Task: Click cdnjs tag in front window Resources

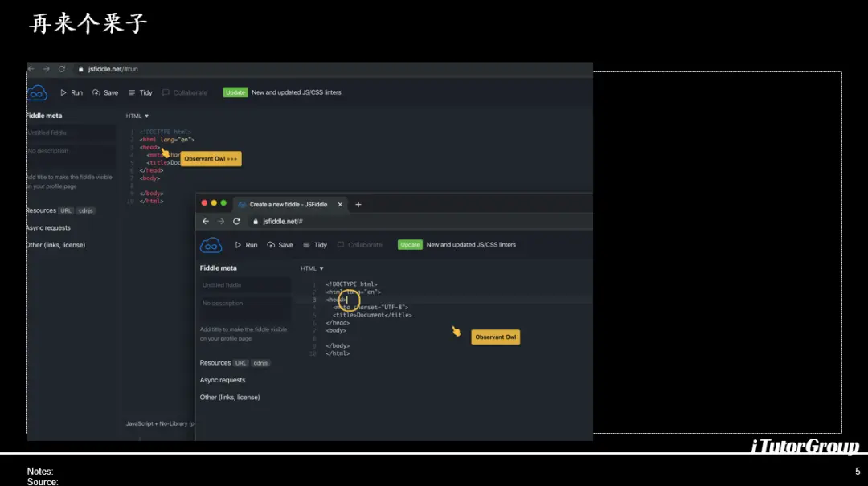Action: pyautogui.click(x=260, y=363)
